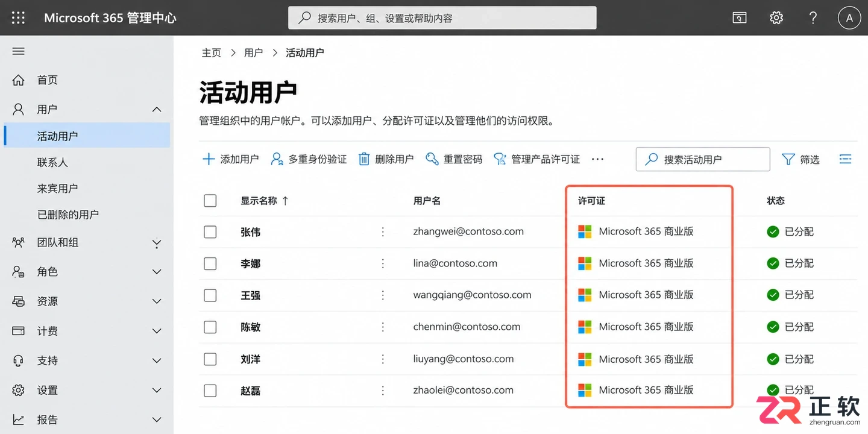Select the checkbox for 赵磊
The height and width of the screenshot is (434, 868).
coord(210,391)
